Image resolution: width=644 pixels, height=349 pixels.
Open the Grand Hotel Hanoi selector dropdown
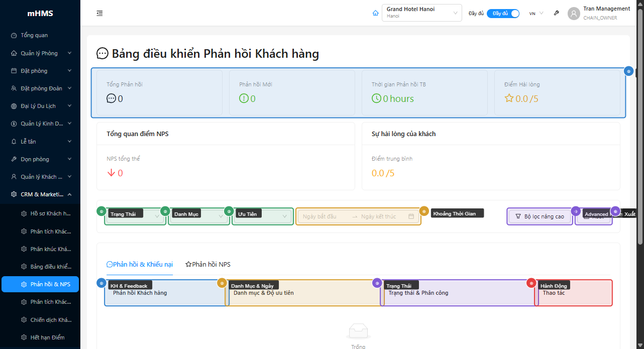coord(421,13)
